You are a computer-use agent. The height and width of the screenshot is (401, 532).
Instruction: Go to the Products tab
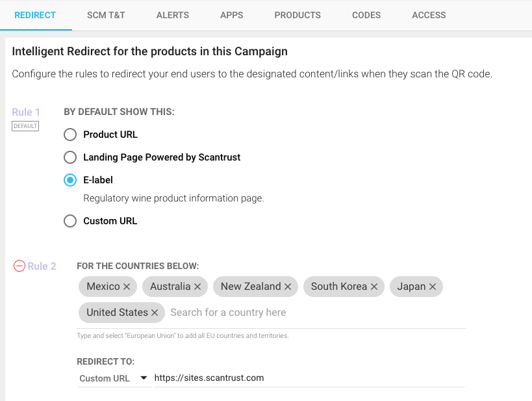(x=298, y=15)
